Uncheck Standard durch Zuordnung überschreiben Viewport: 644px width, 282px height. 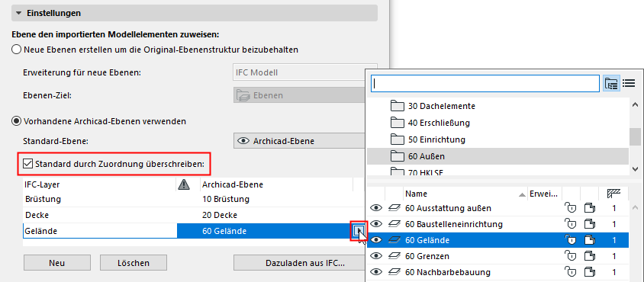point(28,164)
